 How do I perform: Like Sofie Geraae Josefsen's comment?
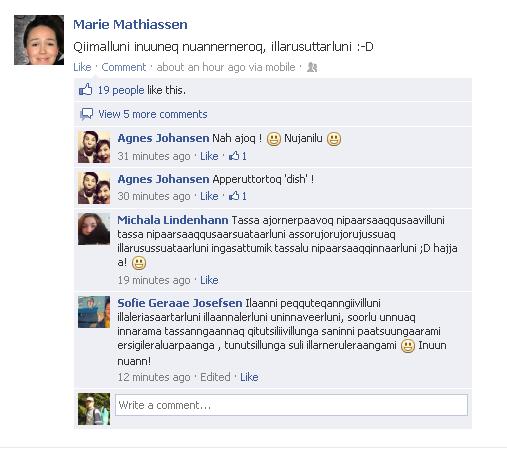(249, 377)
